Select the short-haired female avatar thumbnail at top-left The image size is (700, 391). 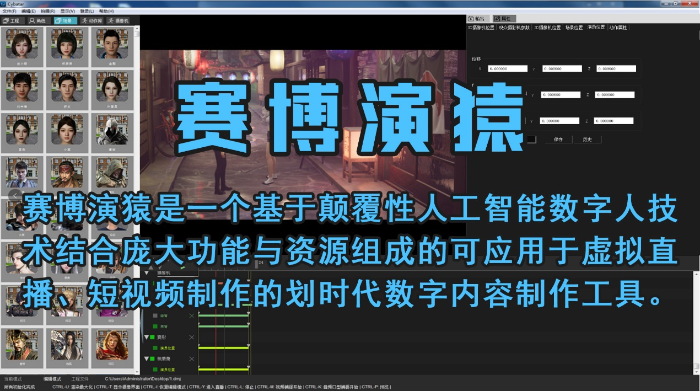pyautogui.click(x=22, y=47)
